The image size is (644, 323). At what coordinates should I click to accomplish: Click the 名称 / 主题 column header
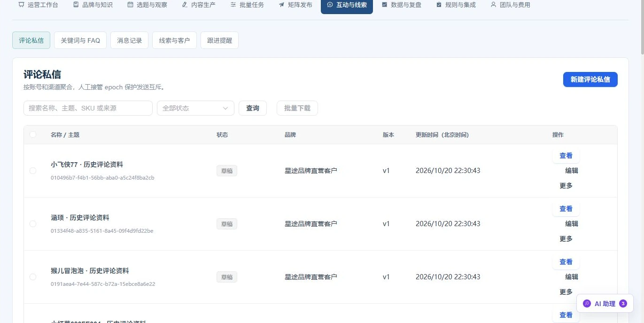tap(65, 135)
